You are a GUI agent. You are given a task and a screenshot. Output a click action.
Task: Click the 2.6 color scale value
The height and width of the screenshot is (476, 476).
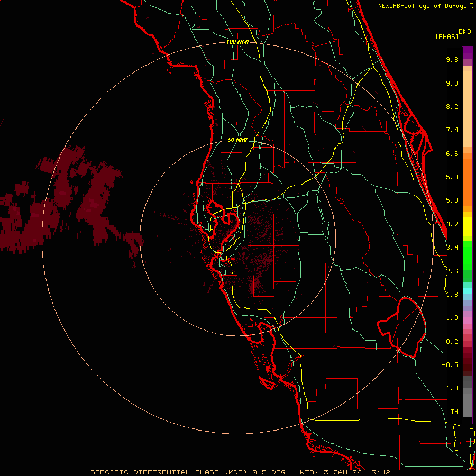click(452, 271)
